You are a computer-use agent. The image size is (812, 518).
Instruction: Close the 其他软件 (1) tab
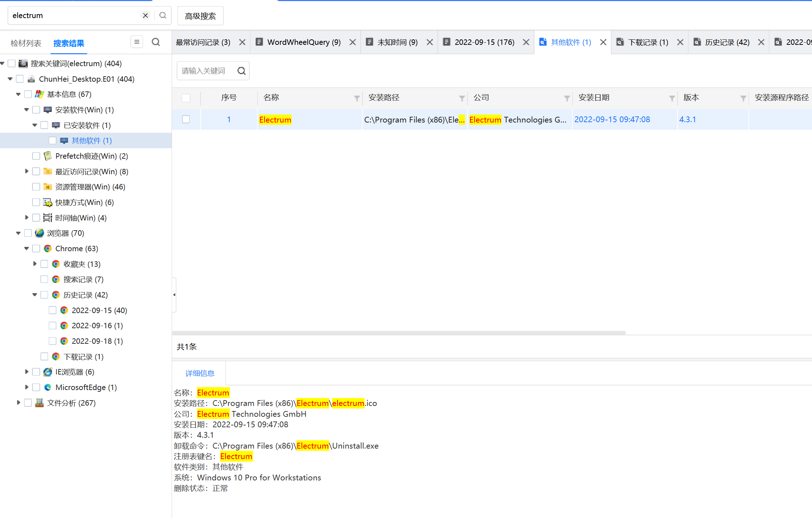pyautogui.click(x=603, y=42)
